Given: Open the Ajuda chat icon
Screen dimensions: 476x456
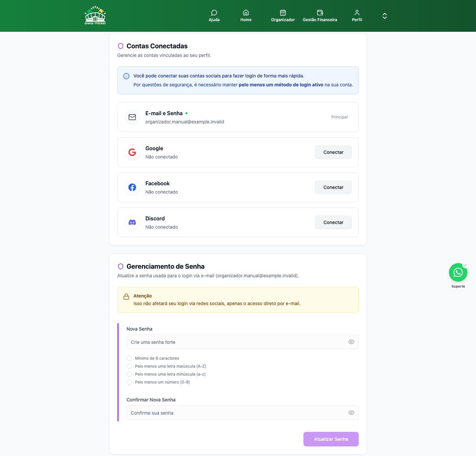Looking at the screenshot, I should pyautogui.click(x=214, y=13).
